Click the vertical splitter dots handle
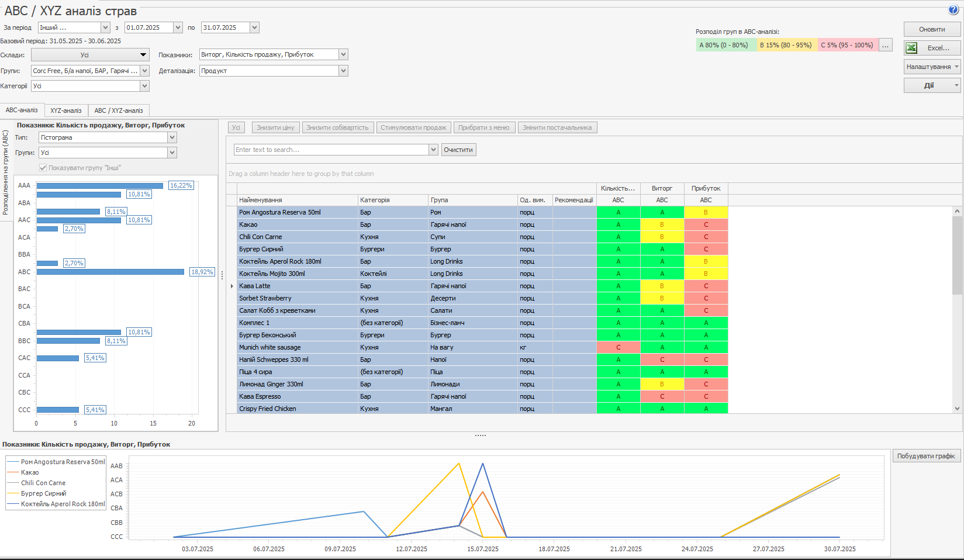This screenshot has width=964, height=560. coord(222,275)
